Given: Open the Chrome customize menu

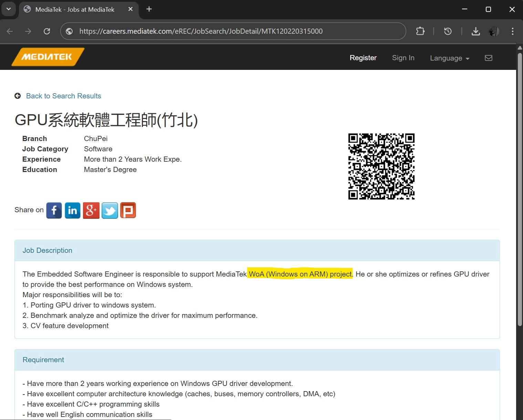Looking at the screenshot, I should (512, 31).
